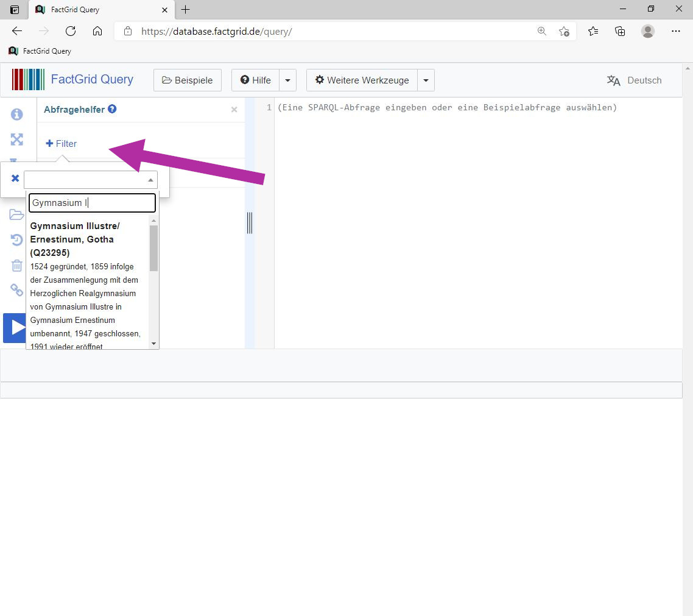Open the folder icon in sidebar
The width and height of the screenshot is (693, 616).
[17, 214]
